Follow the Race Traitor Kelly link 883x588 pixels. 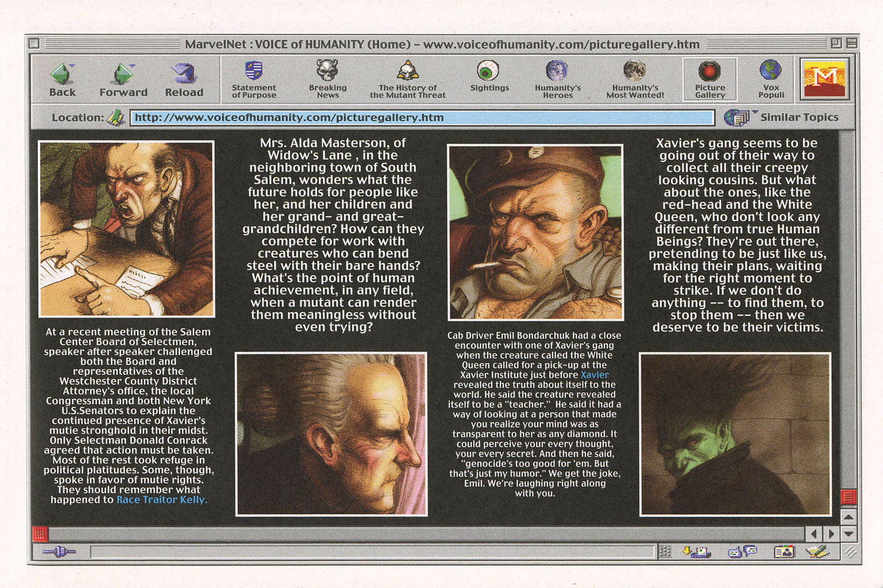pos(161,500)
